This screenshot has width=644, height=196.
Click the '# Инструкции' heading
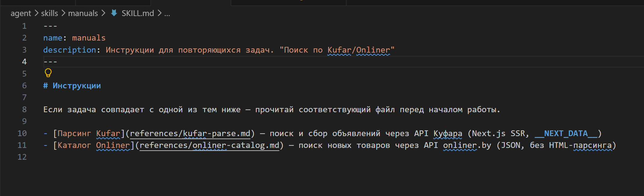coord(72,86)
